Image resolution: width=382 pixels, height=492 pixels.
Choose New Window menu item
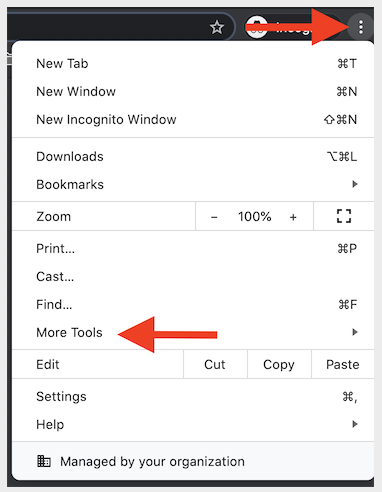(x=193, y=91)
